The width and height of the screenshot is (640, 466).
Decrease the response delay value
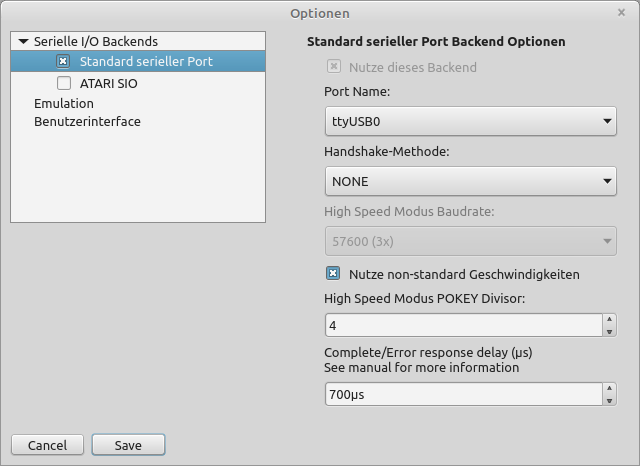[x=609, y=400]
